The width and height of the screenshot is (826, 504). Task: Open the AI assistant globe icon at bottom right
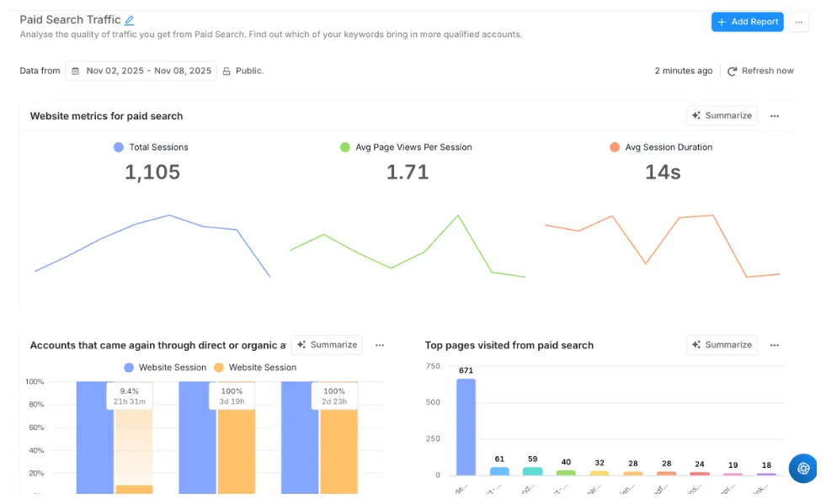802,469
